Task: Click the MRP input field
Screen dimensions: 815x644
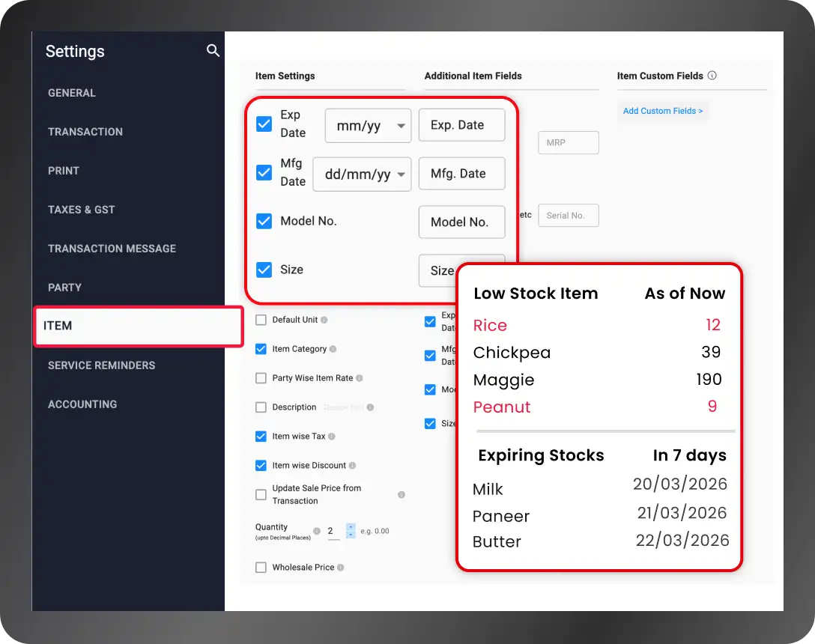Action: (568, 142)
